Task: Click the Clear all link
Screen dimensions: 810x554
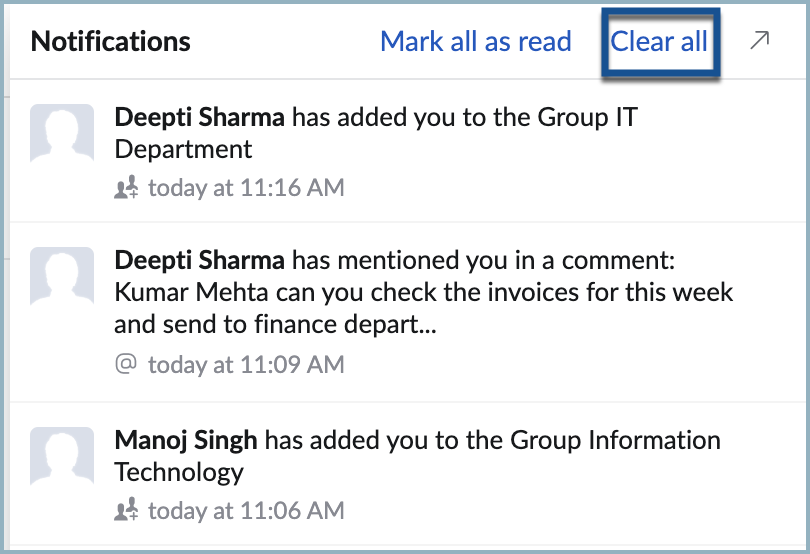Action: 659,41
